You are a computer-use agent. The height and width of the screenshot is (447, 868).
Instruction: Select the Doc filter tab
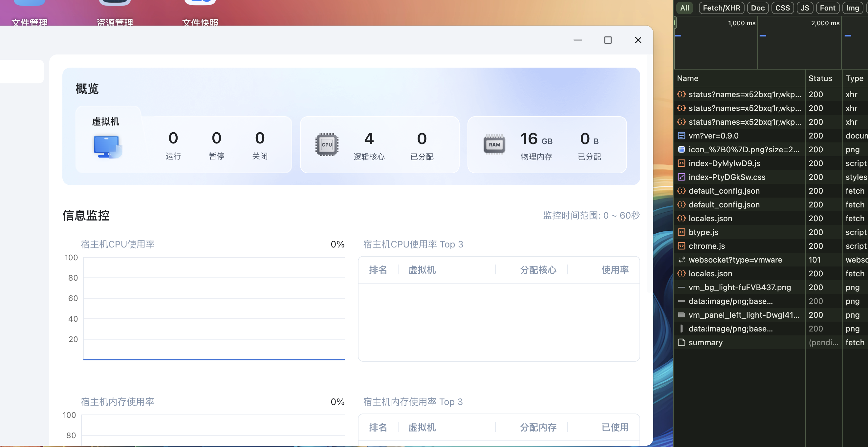[x=757, y=8]
